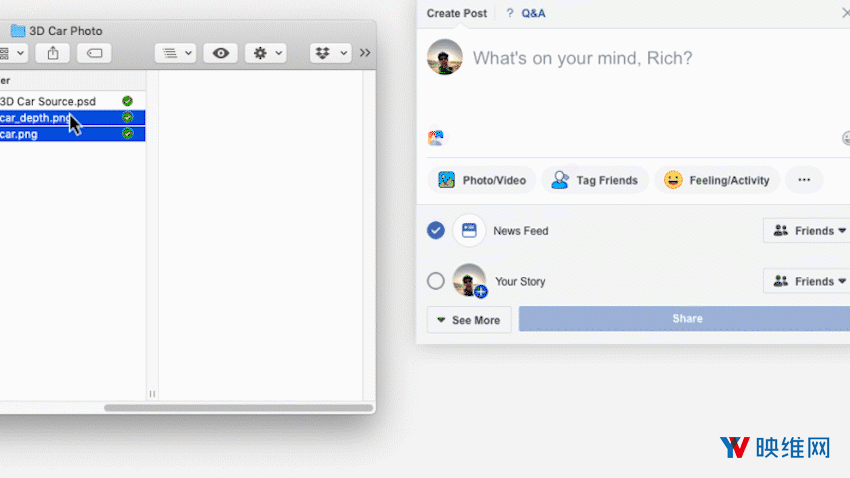Open News Feed Friends audience dropdown

point(806,231)
